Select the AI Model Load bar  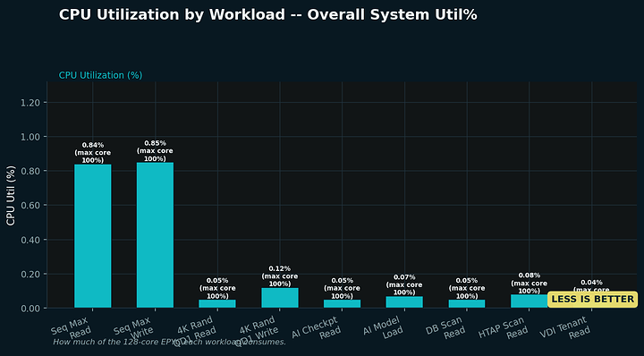click(404, 301)
